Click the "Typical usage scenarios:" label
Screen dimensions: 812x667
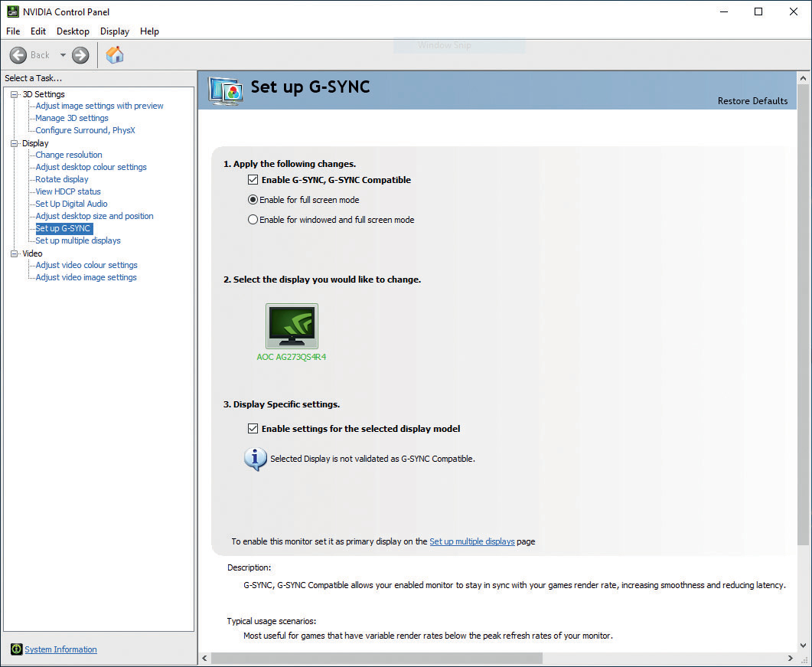272,621
